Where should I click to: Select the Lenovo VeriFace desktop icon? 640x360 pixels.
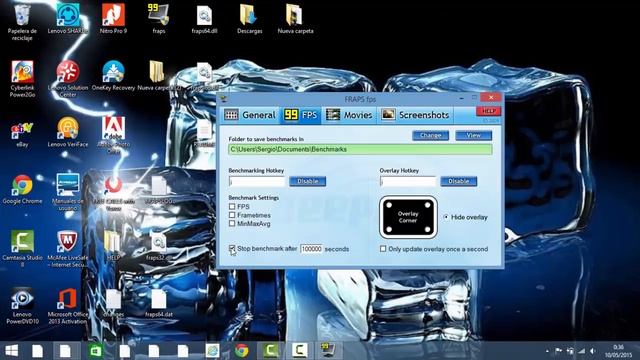(x=68, y=131)
